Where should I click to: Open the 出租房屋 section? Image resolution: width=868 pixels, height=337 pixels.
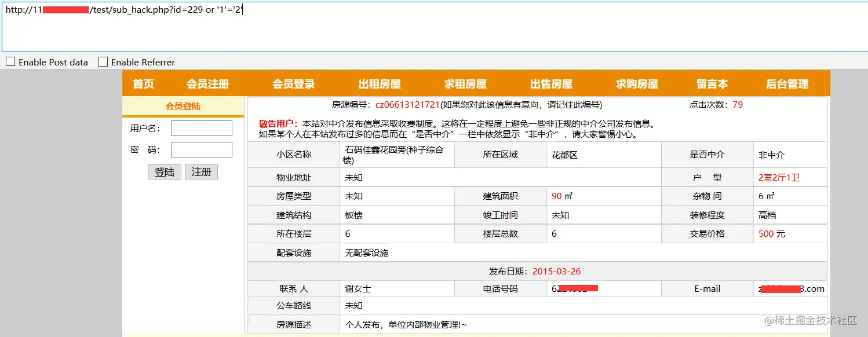380,83
